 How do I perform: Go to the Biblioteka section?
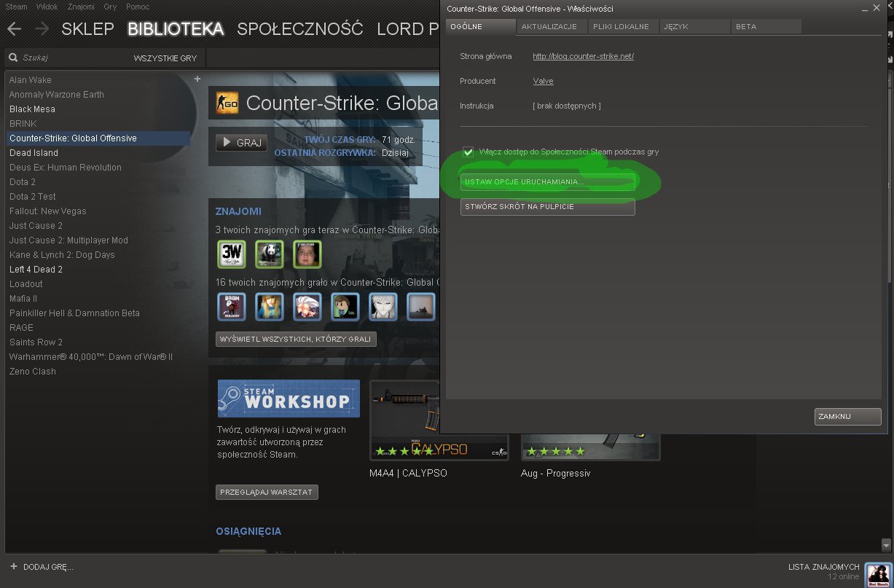click(176, 29)
